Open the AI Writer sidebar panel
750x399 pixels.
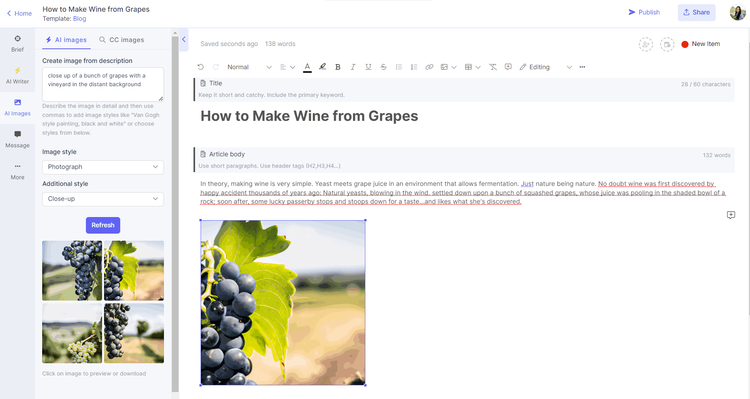click(x=17, y=76)
